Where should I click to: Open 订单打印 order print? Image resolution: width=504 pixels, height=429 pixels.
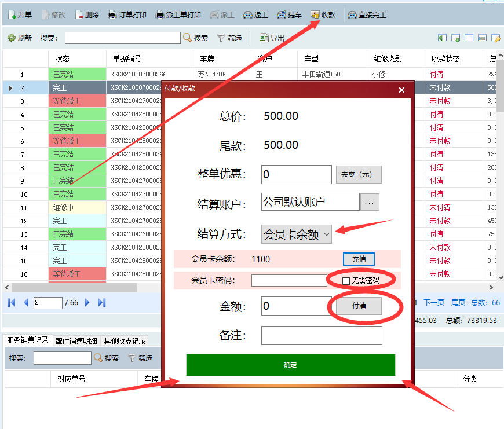tap(112, 15)
